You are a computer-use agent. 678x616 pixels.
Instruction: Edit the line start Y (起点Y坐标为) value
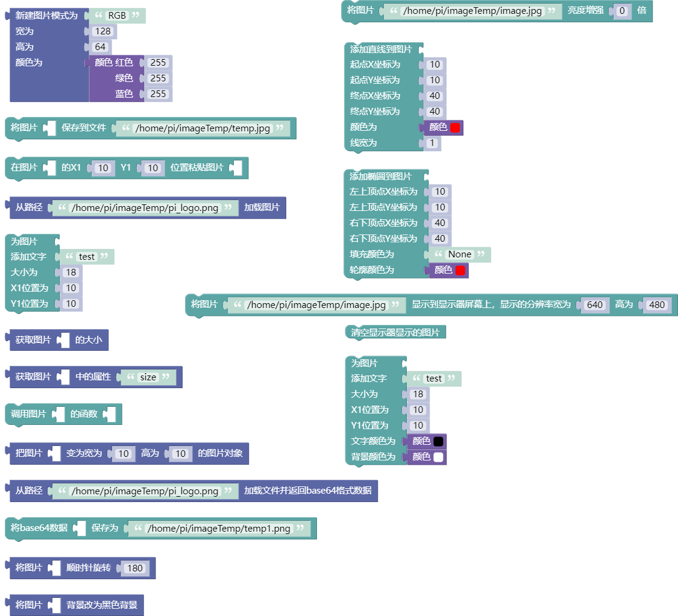click(435, 80)
